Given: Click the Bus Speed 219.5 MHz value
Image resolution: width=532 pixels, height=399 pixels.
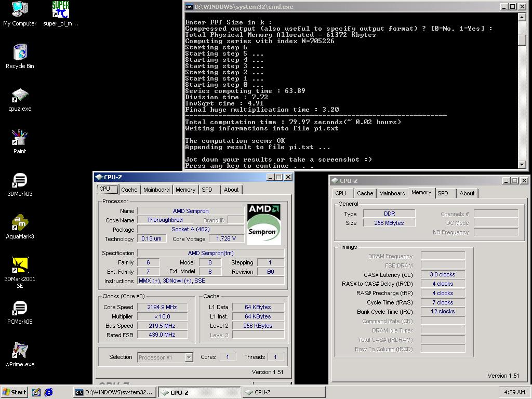Looking at the screenshot, I should [x=162, y=326].
